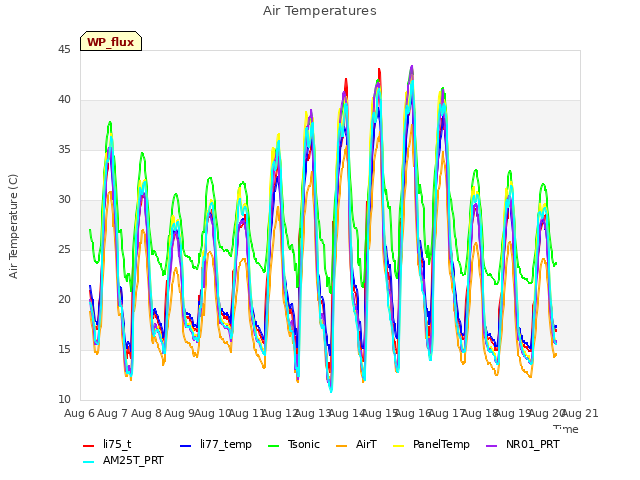Click the orange AirT legend color marker
Screen dimensions: 640x480
pos(342,446)
